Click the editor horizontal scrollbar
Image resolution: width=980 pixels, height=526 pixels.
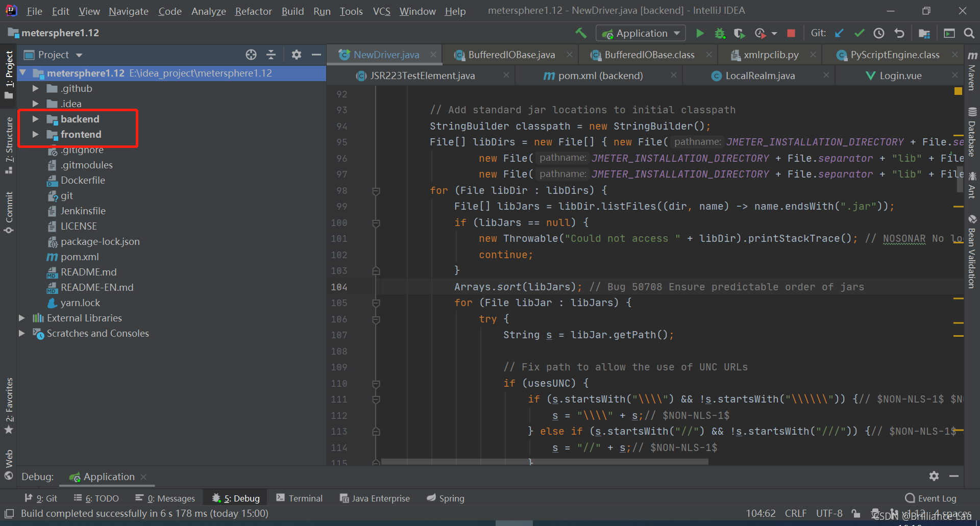[545, 462]
